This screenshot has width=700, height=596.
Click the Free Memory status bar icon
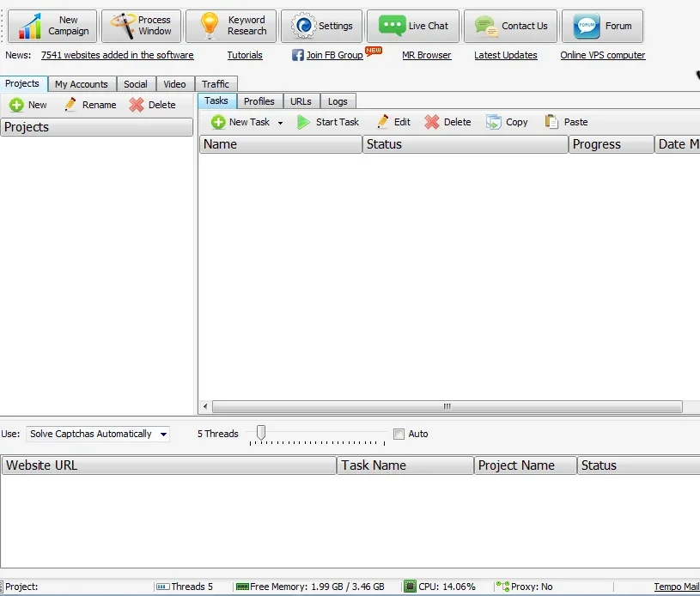point(242,587)
